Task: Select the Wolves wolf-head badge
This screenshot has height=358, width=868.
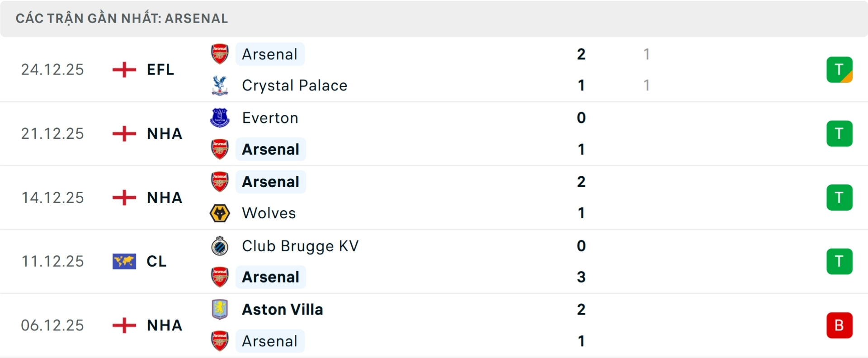Action: coord(220,213)
